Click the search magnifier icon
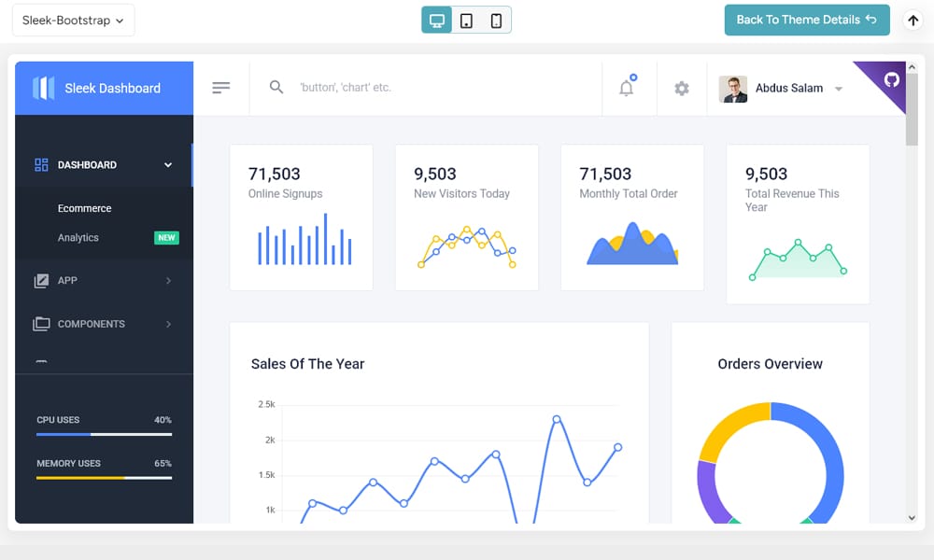The width and height of the screenshot is (934, 560). 276,87
